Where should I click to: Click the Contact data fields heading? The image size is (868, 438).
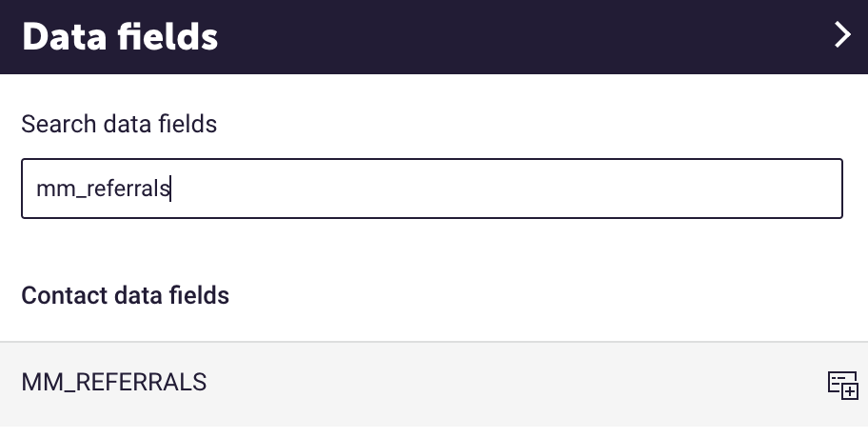coord(125,295)
